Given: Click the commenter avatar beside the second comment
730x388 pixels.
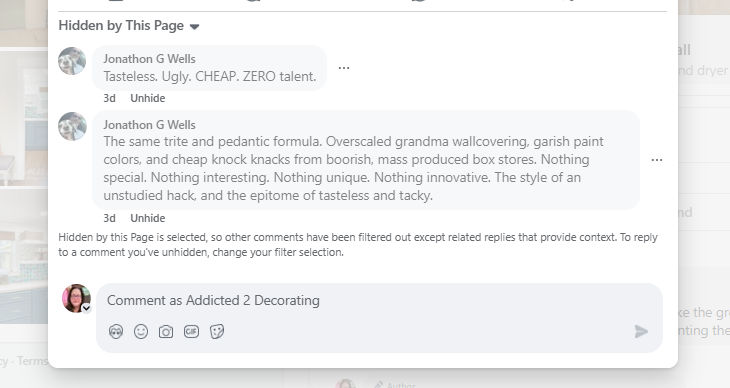Looking at the screenshot, I should [x=72, y=126].
